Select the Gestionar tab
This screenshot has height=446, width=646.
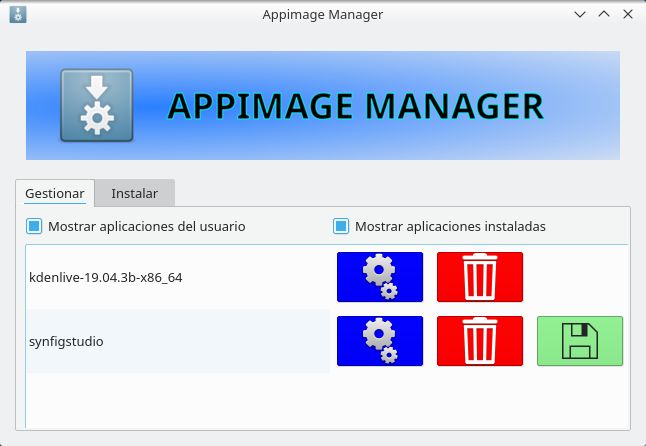pyautogui.click(x=54, y=193)
